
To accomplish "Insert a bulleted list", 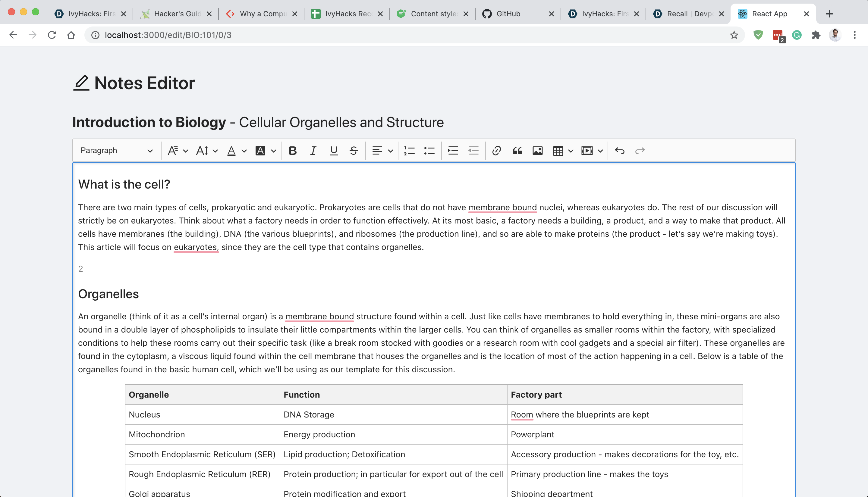I will click(x=429, y=151).
